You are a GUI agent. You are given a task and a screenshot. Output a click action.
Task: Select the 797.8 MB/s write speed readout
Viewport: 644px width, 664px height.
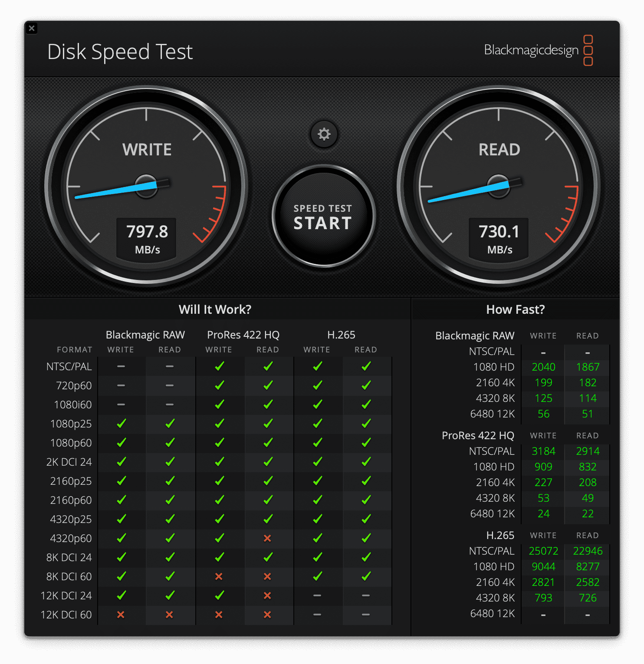147,238
